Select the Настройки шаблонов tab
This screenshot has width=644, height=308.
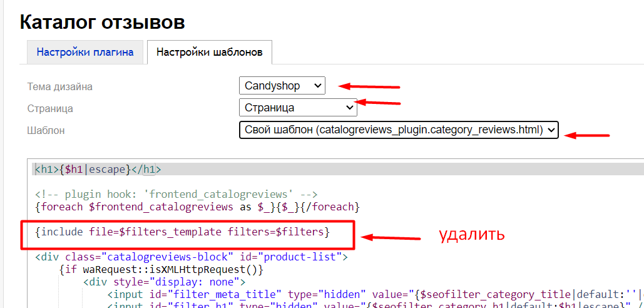210,52
